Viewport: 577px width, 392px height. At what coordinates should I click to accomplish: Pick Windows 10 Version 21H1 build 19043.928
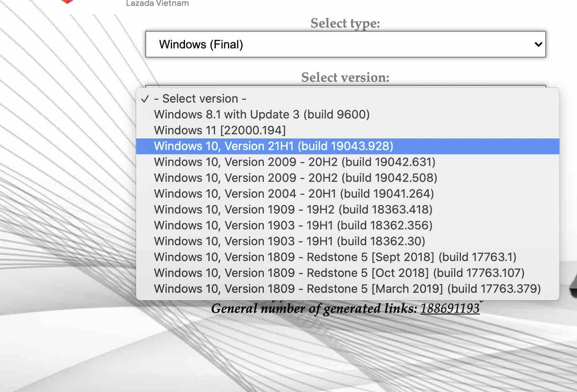273,146
